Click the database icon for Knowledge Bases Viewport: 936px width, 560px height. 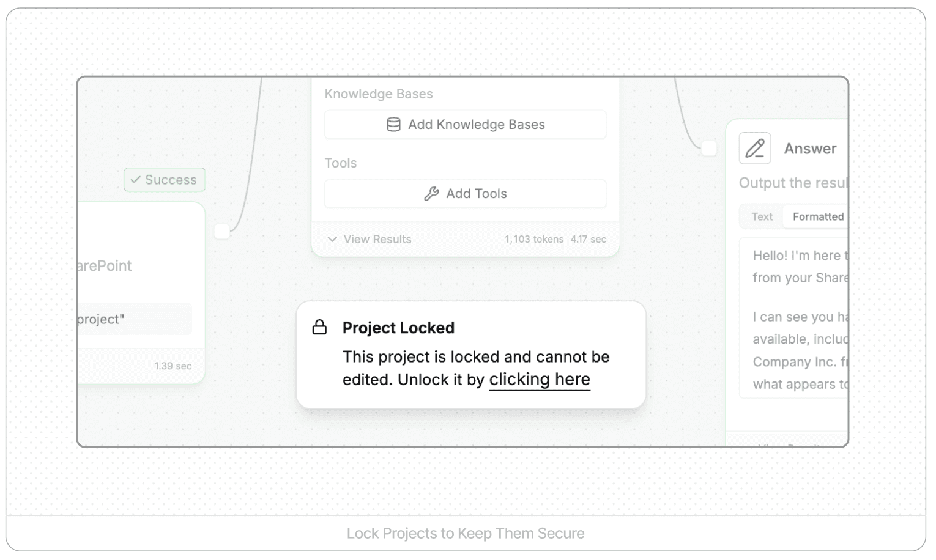tap(393, 125)
